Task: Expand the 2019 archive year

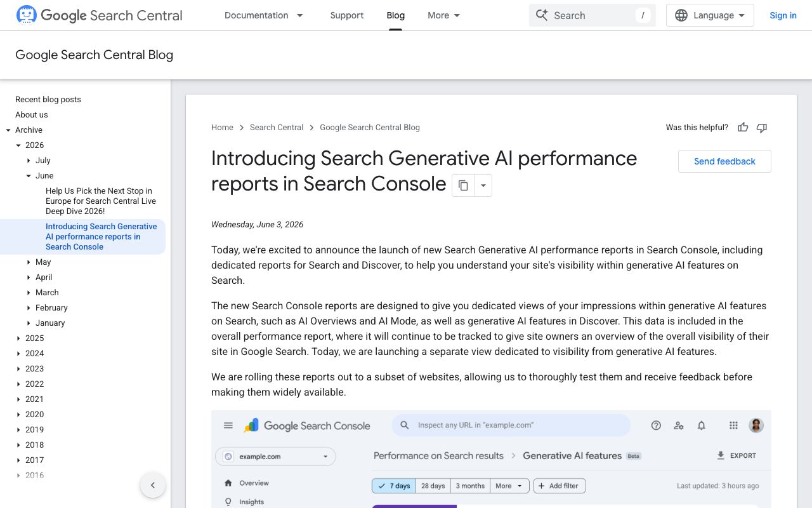Action: click(x=18, y=430)
